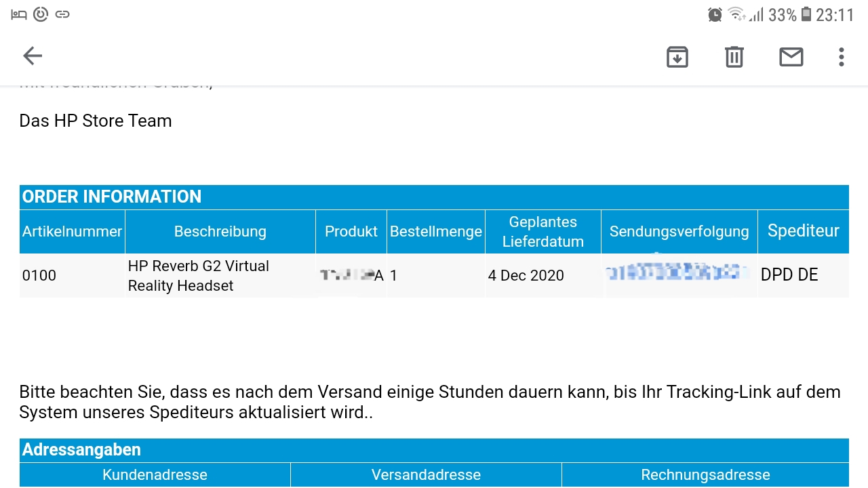Tap the cellular signal bars icon
Screen dimensions: 868x488
756,14
